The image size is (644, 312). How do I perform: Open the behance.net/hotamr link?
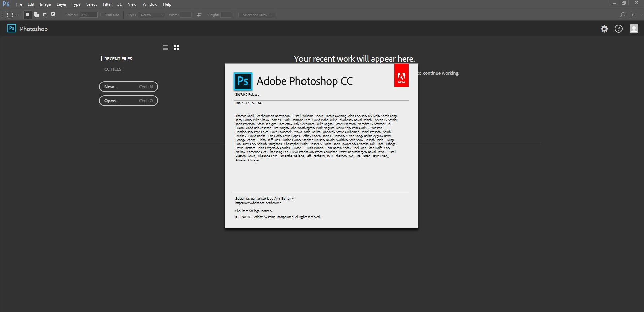pos(258,203)
